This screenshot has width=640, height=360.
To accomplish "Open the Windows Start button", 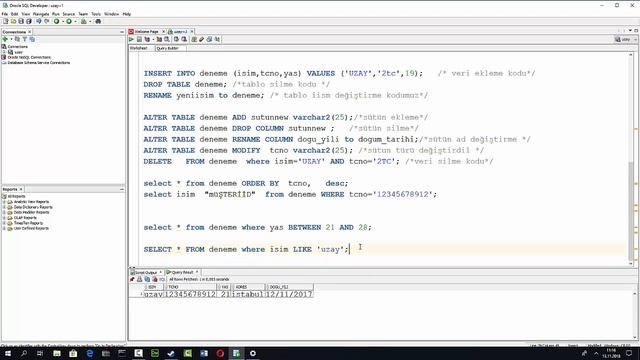I will (x=8, y=353).
